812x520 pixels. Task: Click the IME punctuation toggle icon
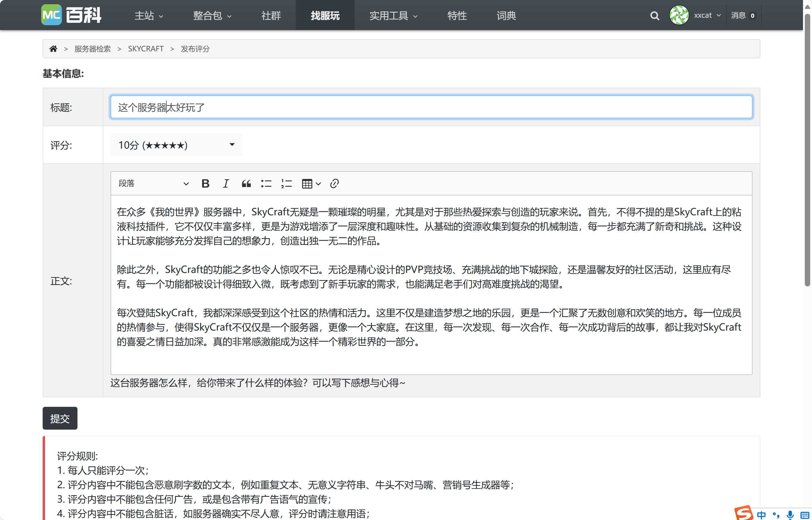click(x=776, y=515)
